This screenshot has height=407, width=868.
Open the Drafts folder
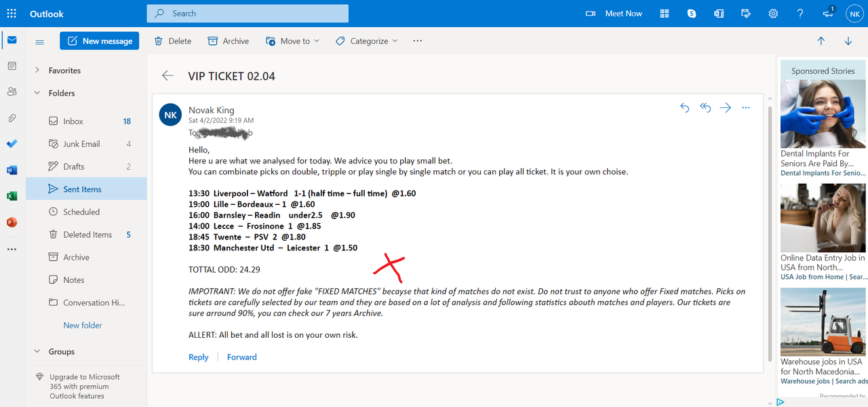coord(86,166)
